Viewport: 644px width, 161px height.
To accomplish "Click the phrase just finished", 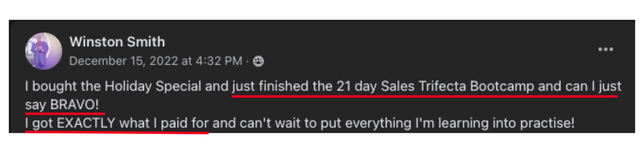I will coord(270,86).
